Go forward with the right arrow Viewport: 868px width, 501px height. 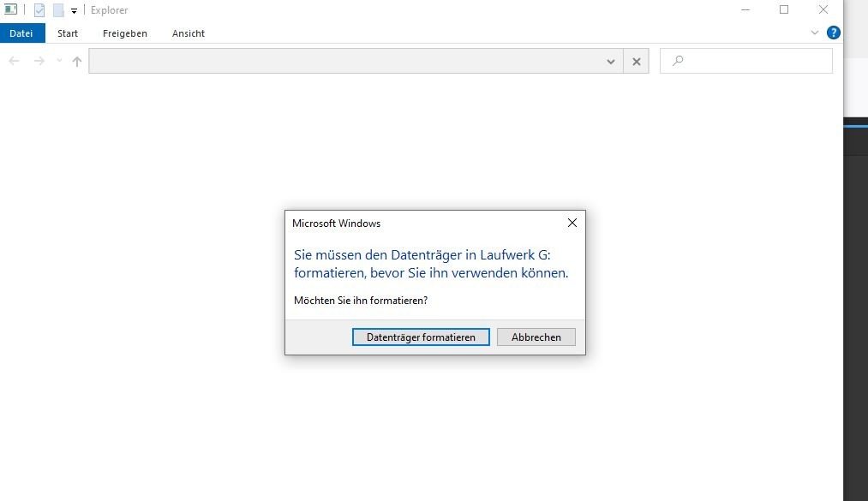(x=39, y=61)
